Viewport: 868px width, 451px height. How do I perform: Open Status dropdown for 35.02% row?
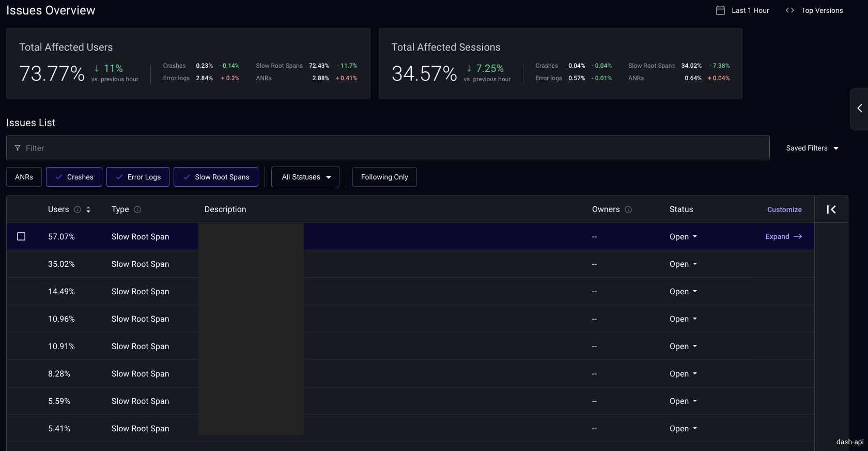(x=684, y=264)
